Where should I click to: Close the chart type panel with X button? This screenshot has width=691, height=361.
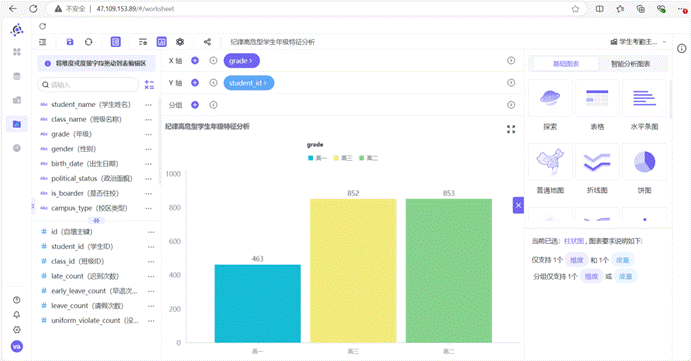coord(518,205)
